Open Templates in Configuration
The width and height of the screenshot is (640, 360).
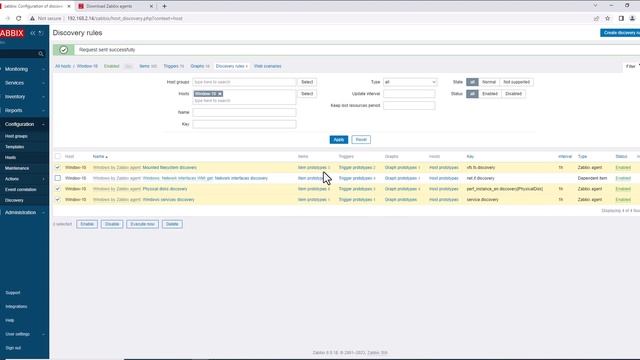point(15,147)
